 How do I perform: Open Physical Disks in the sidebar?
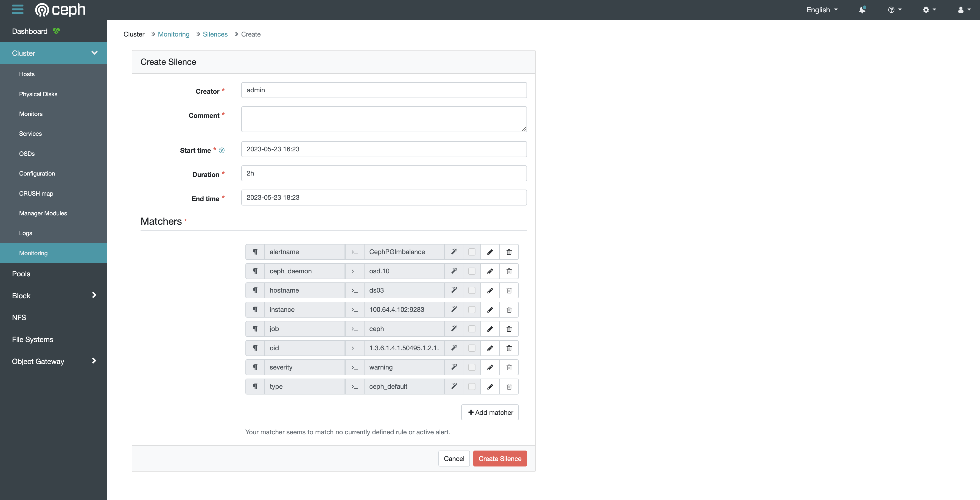[x=38, y=94]
